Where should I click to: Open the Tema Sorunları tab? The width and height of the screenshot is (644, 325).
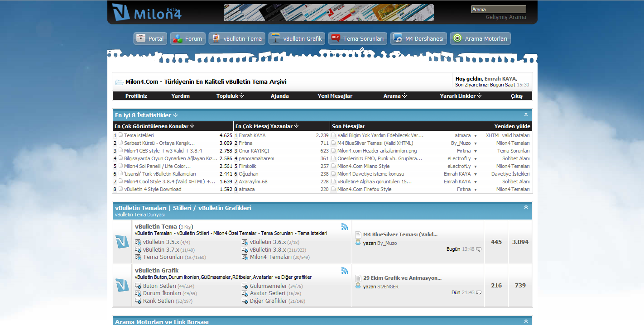[x=358, y=38]
